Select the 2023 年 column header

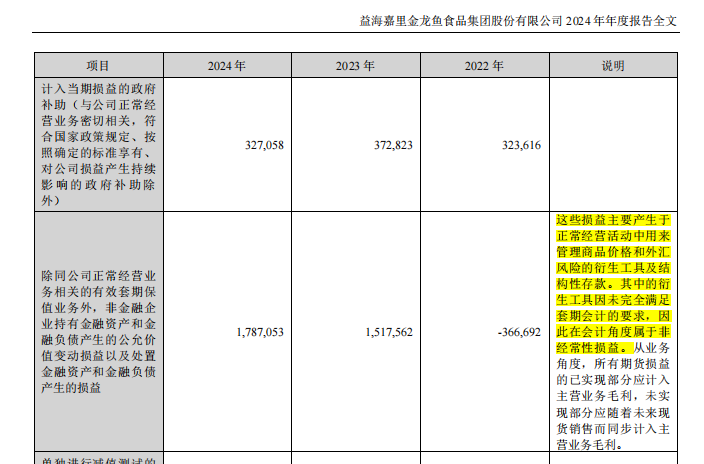(x=356, y=66)
